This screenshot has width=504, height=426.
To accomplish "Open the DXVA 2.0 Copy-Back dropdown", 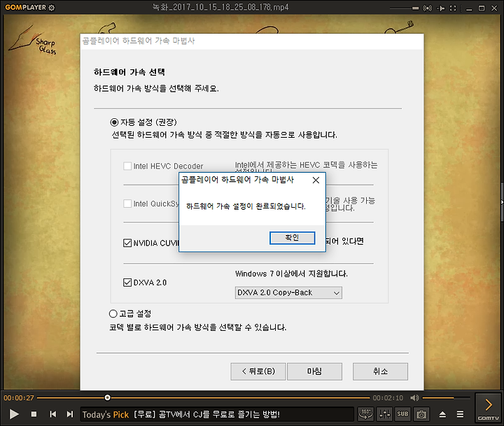I will [x=288, y=292].
